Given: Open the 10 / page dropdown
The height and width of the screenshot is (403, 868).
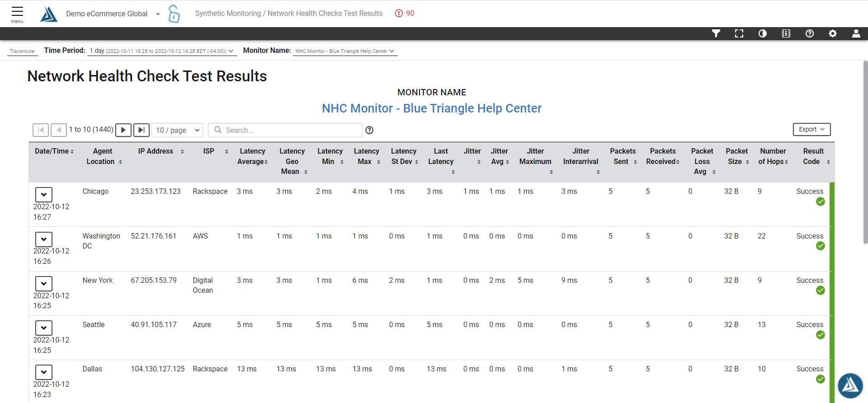Looking at the screenshot, I should coord(177,130).
